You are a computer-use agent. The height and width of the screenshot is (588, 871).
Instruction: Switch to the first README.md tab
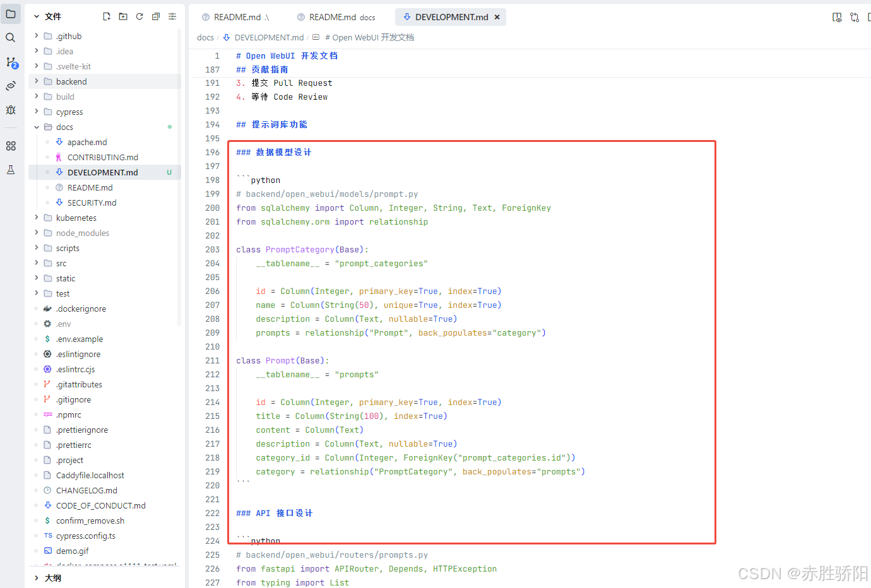(235, 17)
